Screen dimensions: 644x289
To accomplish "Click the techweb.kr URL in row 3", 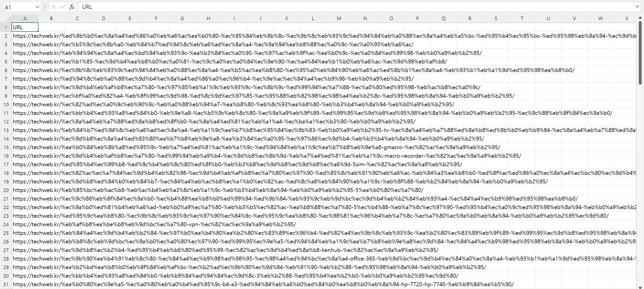I will (x=213, y=44).
